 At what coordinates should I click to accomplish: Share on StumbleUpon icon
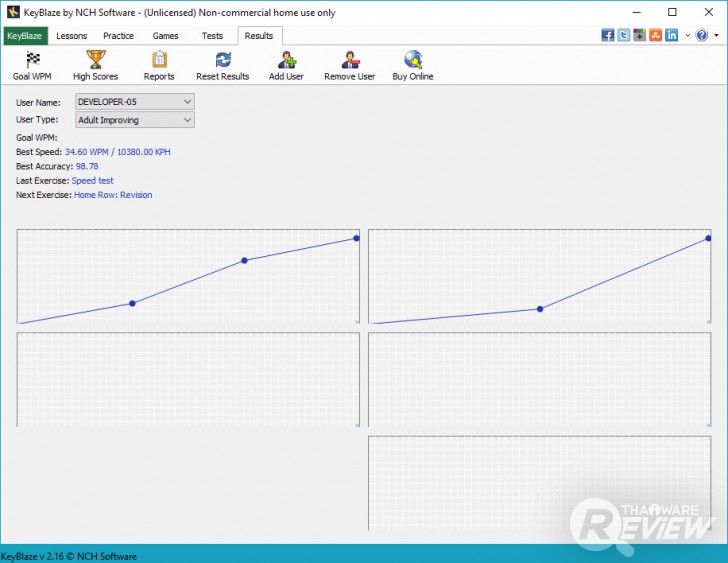(655, 35)
